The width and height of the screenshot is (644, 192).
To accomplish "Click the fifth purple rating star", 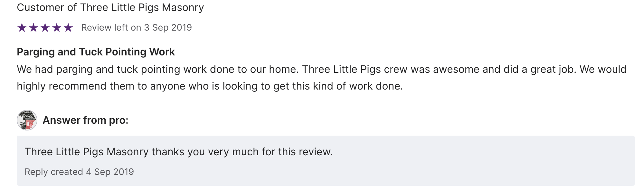I will [68, 28].
